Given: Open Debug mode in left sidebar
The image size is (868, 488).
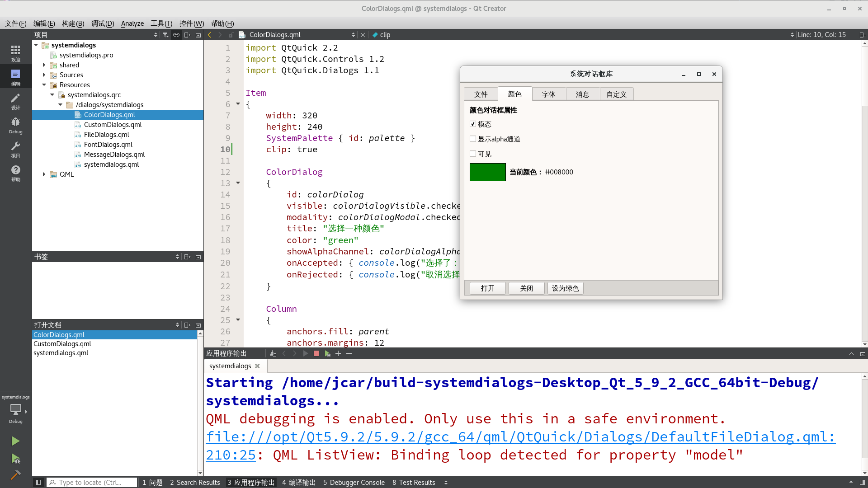Looking at the screenshot, I should [x=15, y=125].
